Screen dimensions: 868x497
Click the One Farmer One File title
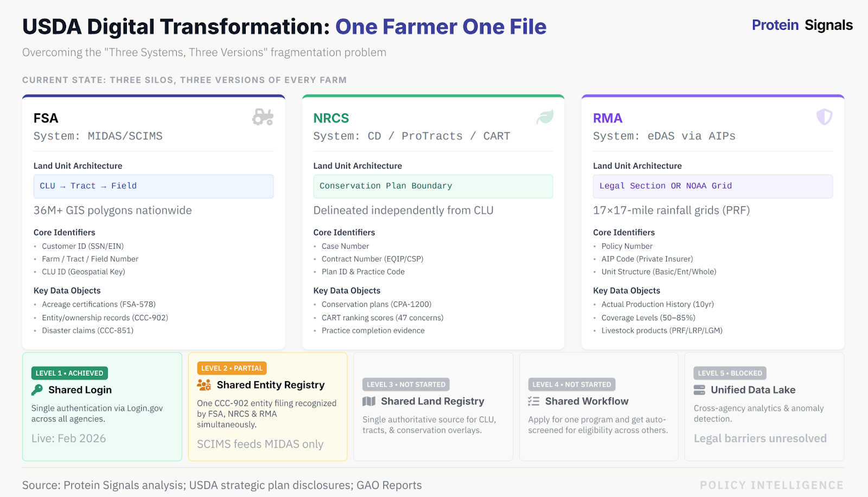point(441,27)
